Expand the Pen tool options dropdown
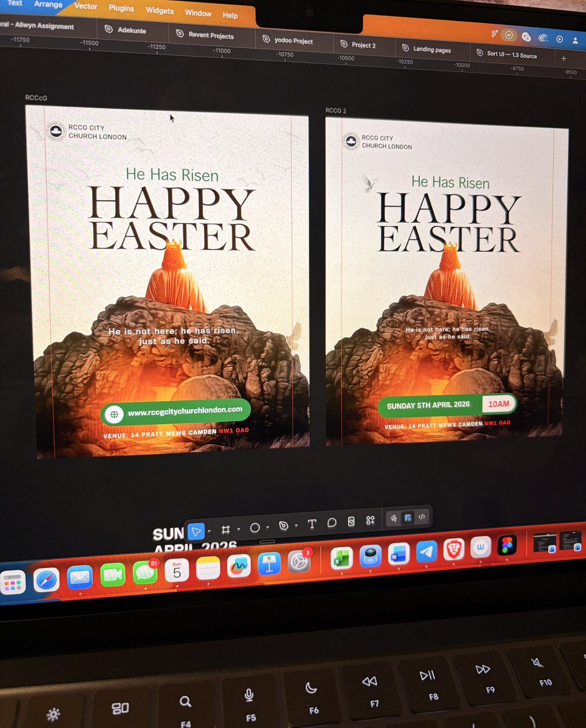The image size is (586, 728). (x=296, y=525)
